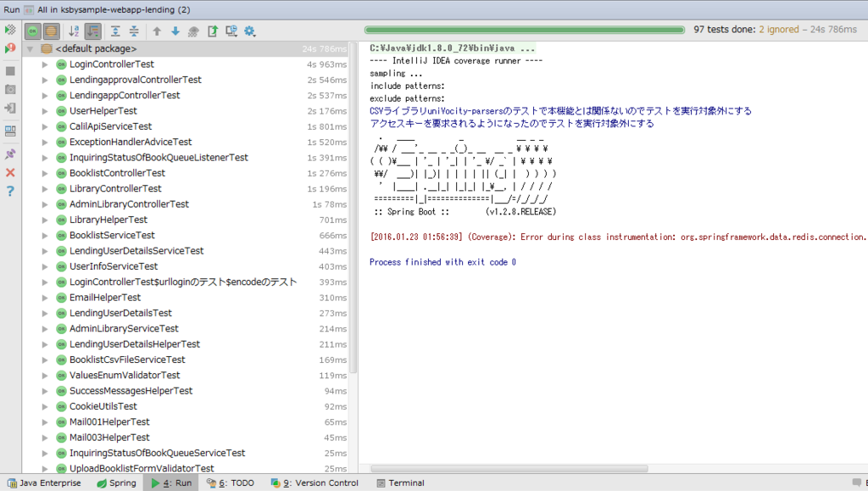Select 'All in ksbysample-webapp-lending (2)' run tab
The width and height of the screenshot is (868, 491).
[x=108, y=9]
